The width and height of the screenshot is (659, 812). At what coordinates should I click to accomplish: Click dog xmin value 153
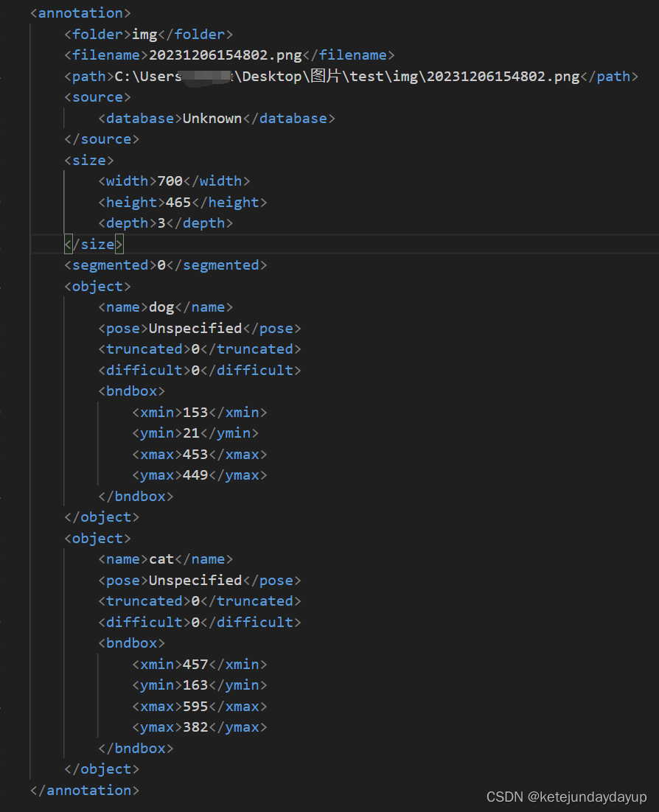(195, 412)
